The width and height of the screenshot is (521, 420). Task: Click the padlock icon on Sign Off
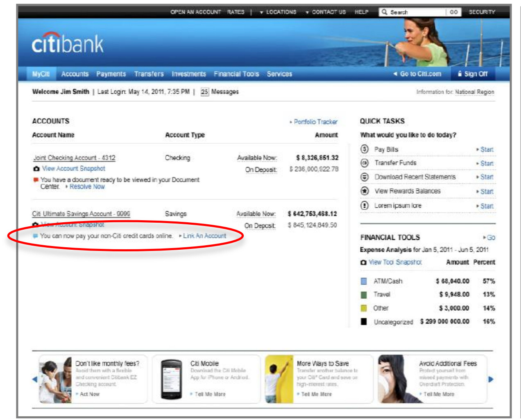[x=460, y=74]
